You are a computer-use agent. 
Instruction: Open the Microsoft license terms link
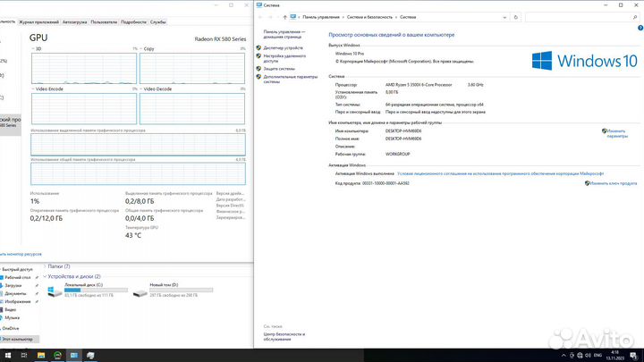[500, 173]
